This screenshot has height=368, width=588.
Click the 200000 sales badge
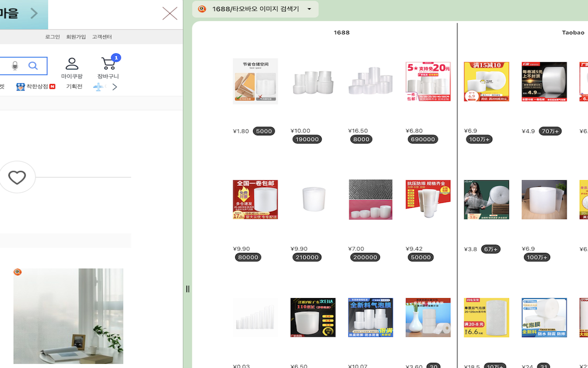(x=365, y=257)
